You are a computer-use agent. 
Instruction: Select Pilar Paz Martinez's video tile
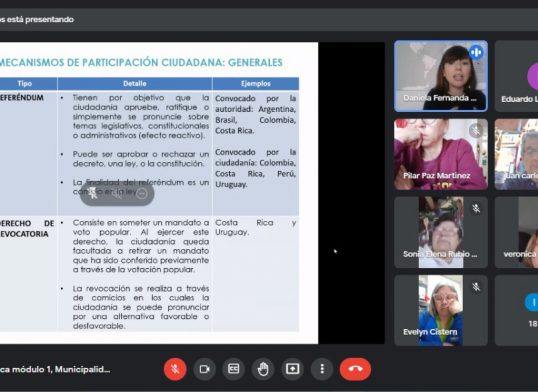(x=441, y=154)
